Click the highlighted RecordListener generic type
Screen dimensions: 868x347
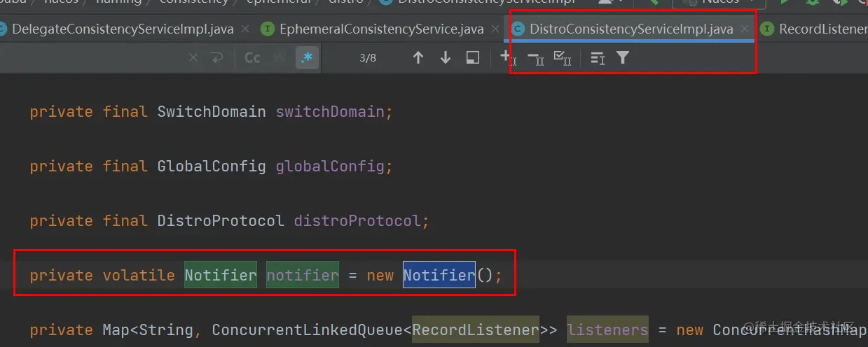coord(476,330)
